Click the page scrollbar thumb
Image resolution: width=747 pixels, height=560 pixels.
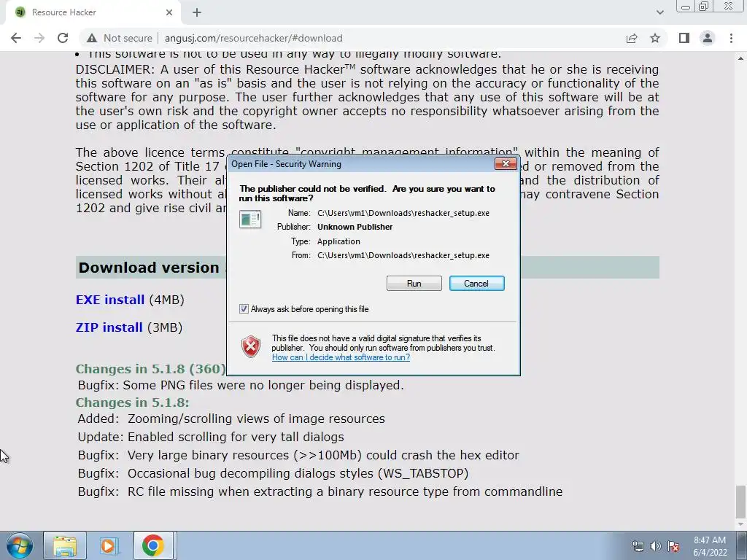click(x=740, y=500)
